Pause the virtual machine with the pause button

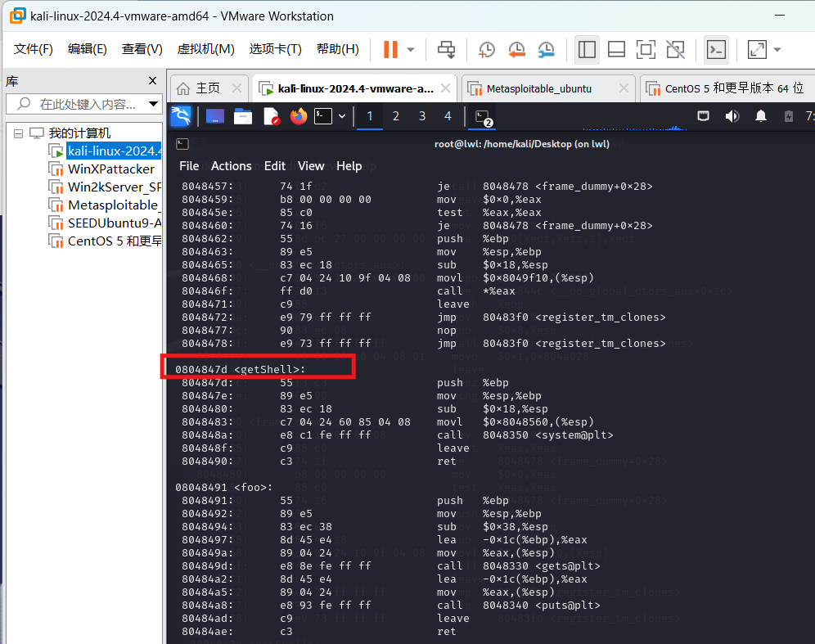[x=390, y=49]
